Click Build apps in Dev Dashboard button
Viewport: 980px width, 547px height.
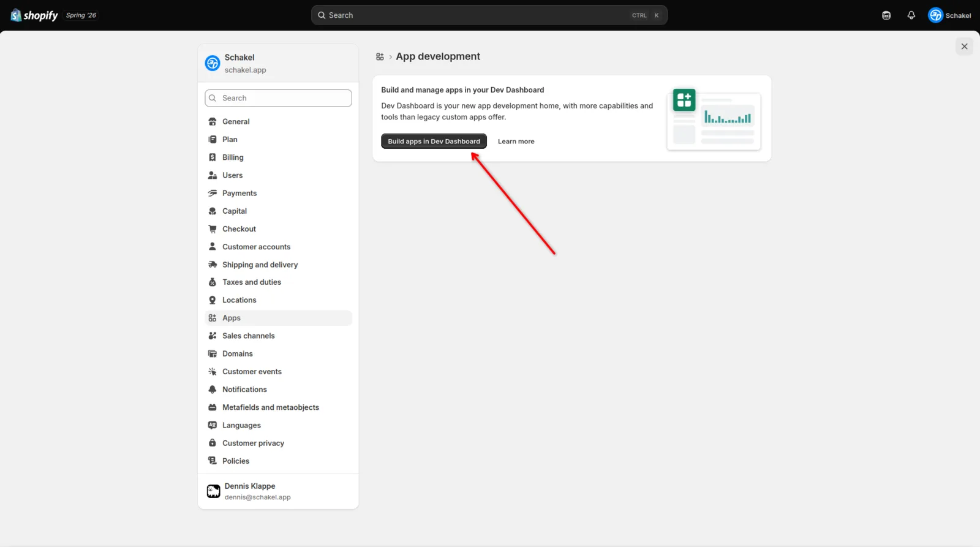coord(434,141)
